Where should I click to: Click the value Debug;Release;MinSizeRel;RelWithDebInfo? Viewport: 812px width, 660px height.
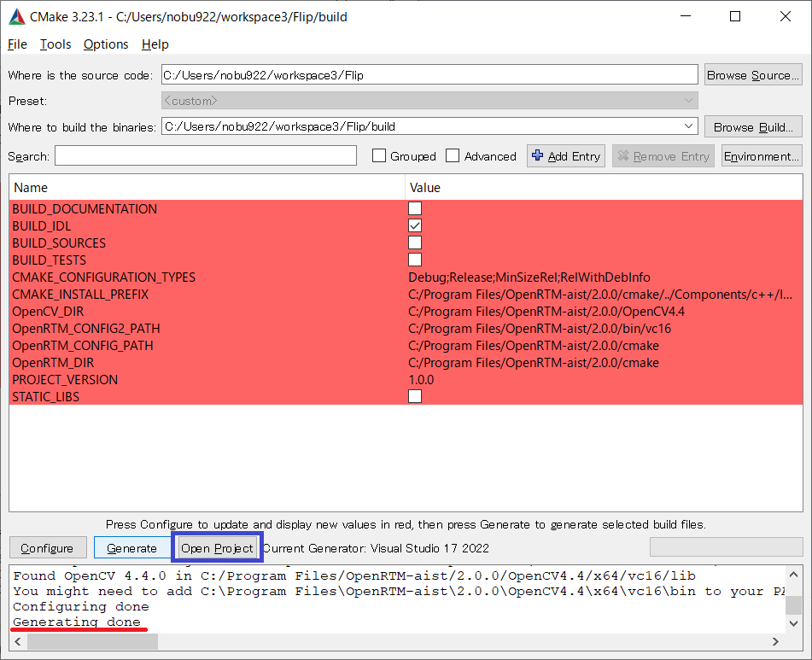[529, 277]
